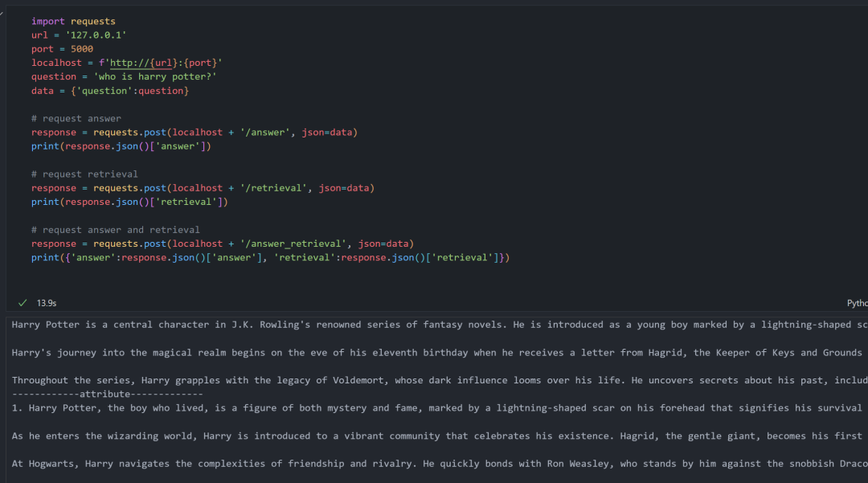This screenshot has height=483, width=868.
Task: Click the print line for response 'answer'
Action: pos(121,146)
